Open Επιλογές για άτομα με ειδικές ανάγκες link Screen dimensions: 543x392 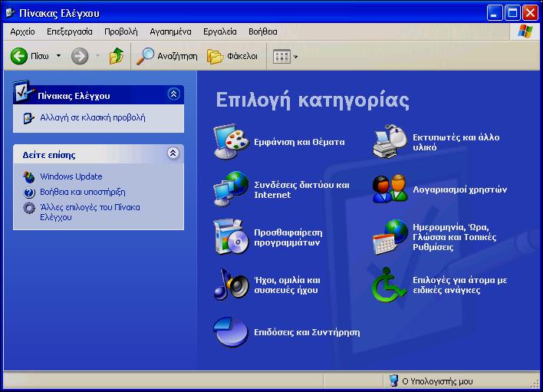click(460, 285)
